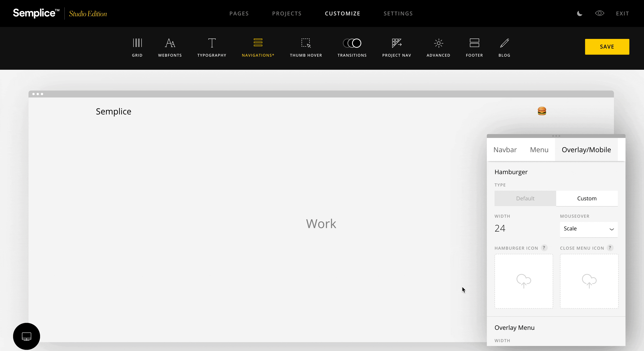644x351 pixels.
Task: Open Advanced settings sun icon
Action: [438, 43]
